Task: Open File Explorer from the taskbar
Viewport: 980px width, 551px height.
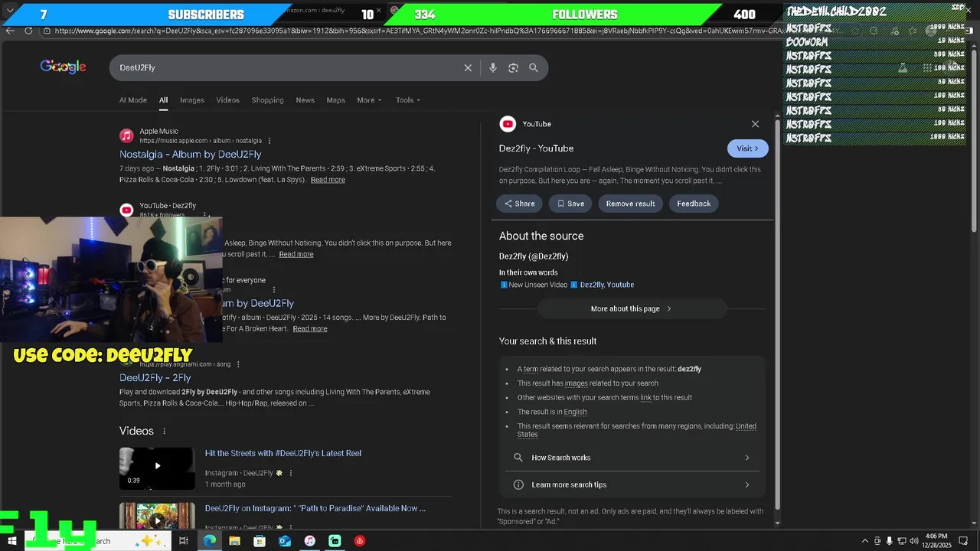Action: tap(234, 541)
